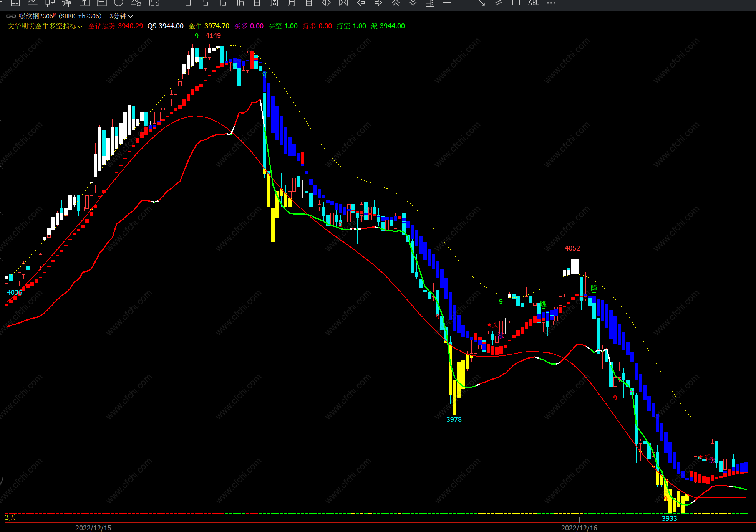Click the 4149 high price marker
Image resolution: width=756 pixels, height=532 pixels.
213,36
